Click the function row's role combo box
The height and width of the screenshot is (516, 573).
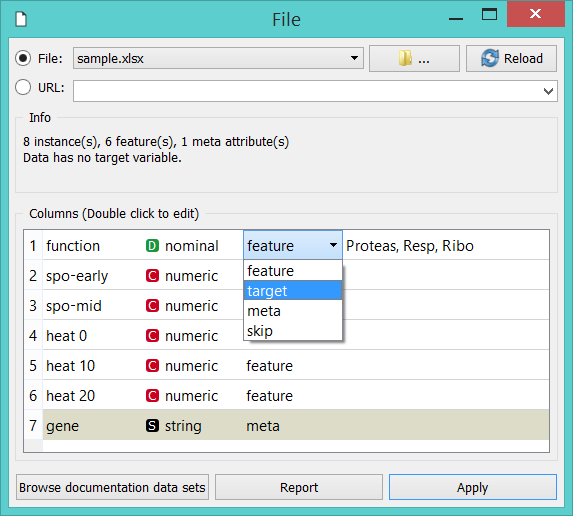[x=293, y=245]
